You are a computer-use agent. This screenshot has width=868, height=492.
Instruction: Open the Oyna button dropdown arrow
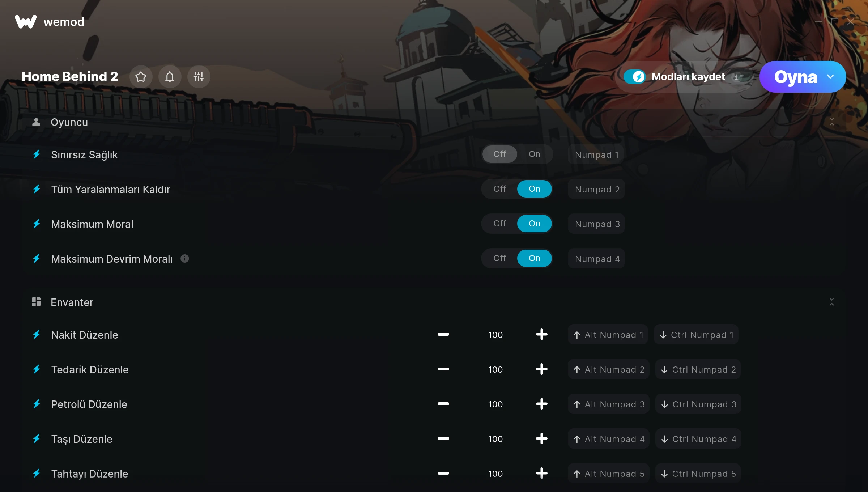coord(830,77)
